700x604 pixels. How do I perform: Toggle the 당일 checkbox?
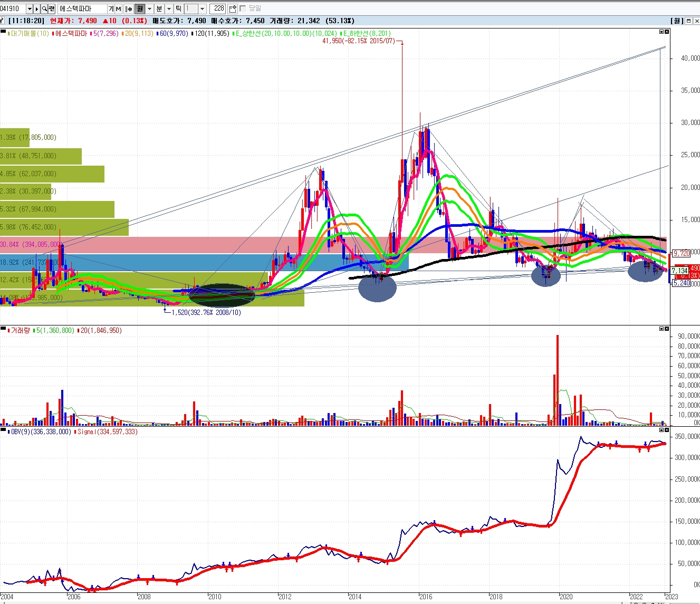point(243,8)
